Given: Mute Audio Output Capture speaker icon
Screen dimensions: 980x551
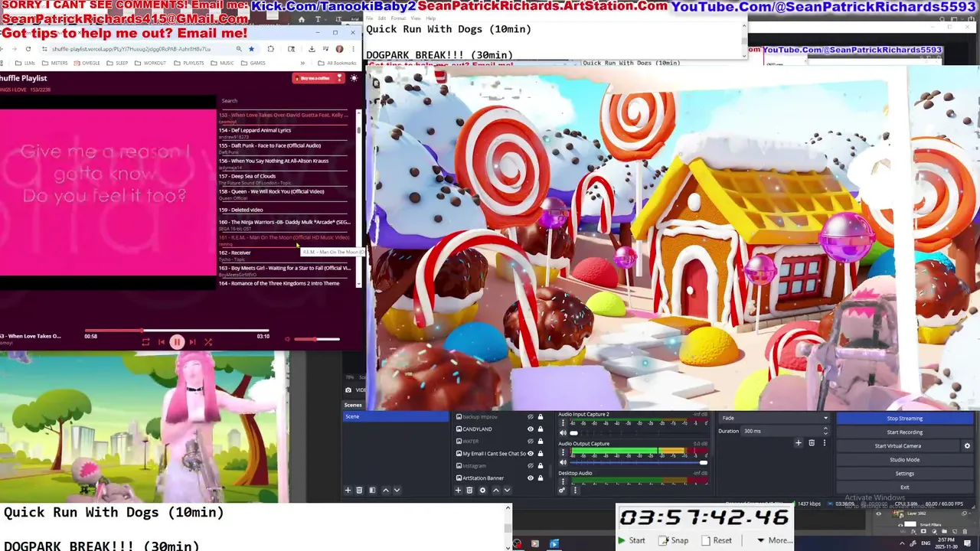Looking at the screenshot, I should tap(563, 462).
